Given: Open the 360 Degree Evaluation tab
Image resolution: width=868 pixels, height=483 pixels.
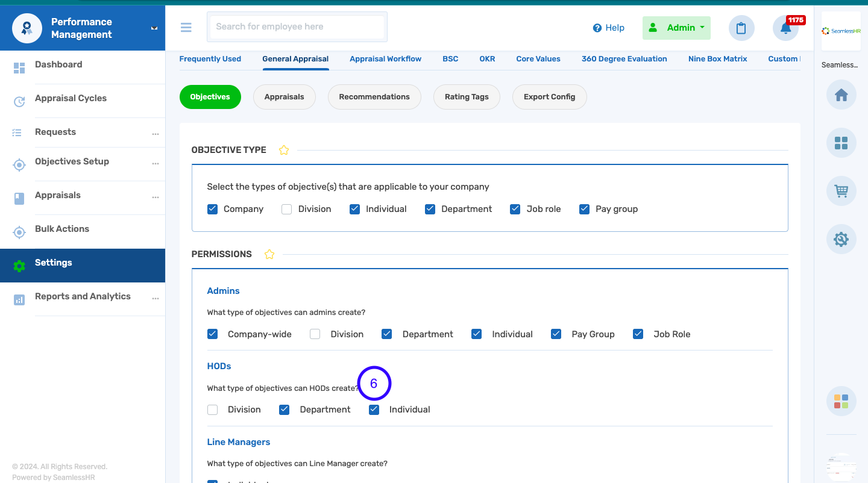Looking at the screenshot, I should pyautogui.click(x=624, y=58).
